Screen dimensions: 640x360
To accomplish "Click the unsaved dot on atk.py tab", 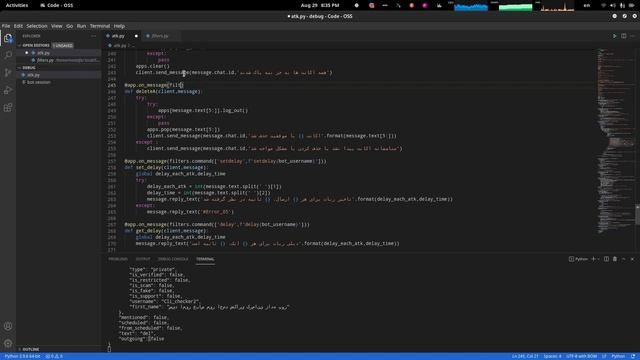I will [136, 36].
